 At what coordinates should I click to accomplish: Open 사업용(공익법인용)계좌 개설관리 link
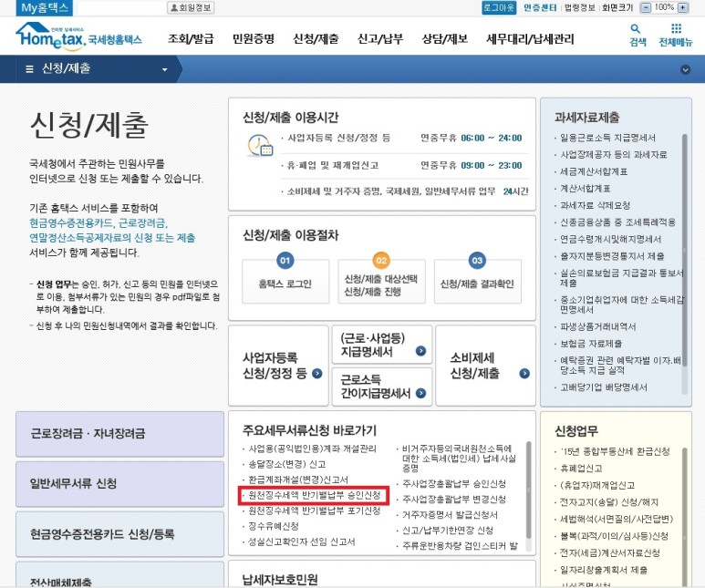tap(313, 449)
